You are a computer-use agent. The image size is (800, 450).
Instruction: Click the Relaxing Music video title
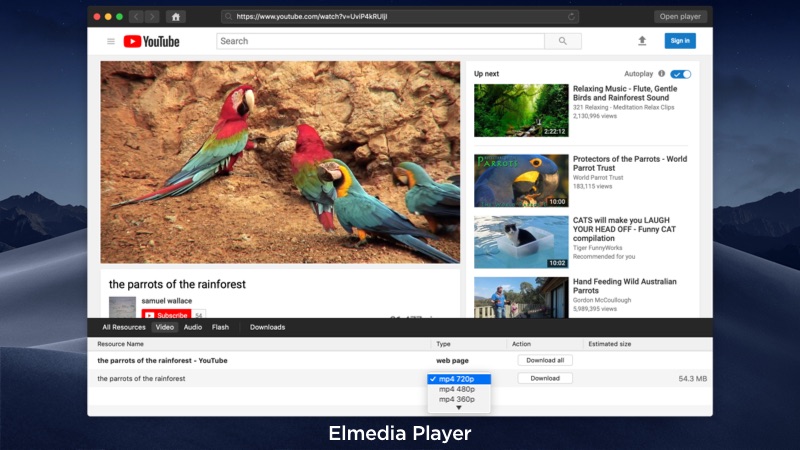tap(625, 93)
